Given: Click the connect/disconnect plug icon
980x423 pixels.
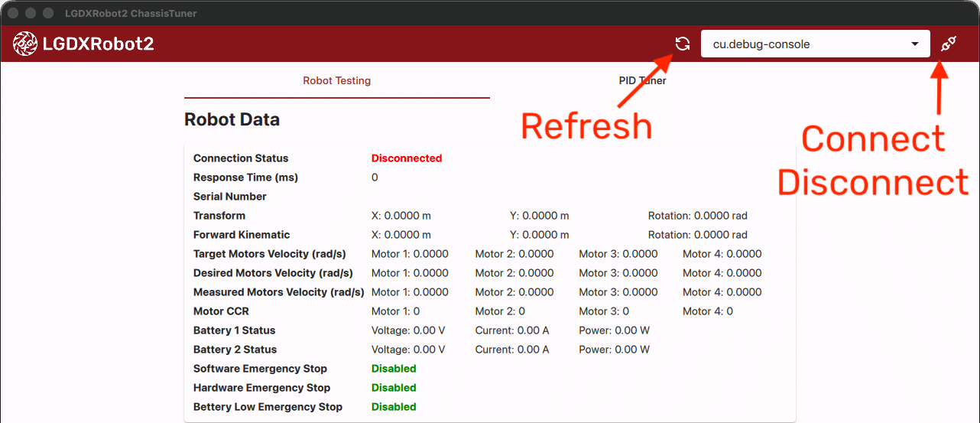Looking at the screenshot, I should (949, 44).
